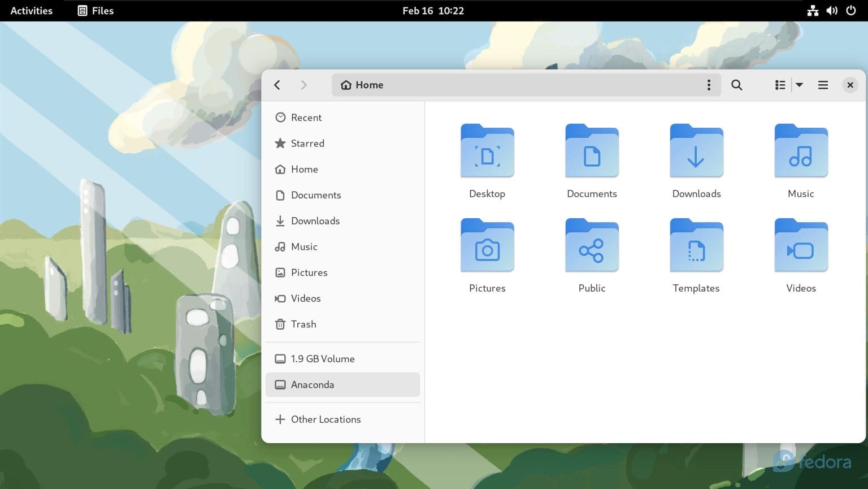Select the Anaconda volume in sidebar
Viewport: 868px width, 489px height.
tap(313, 385)
